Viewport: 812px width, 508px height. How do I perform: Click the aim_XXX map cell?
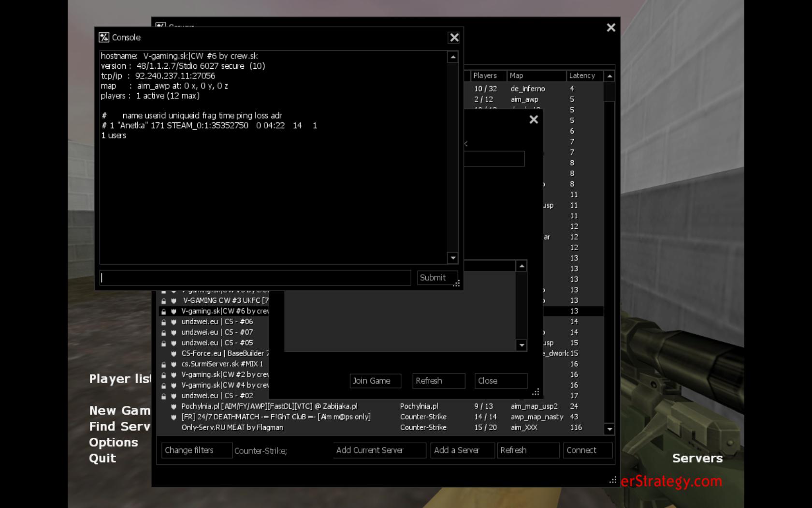tap(524, 428)
